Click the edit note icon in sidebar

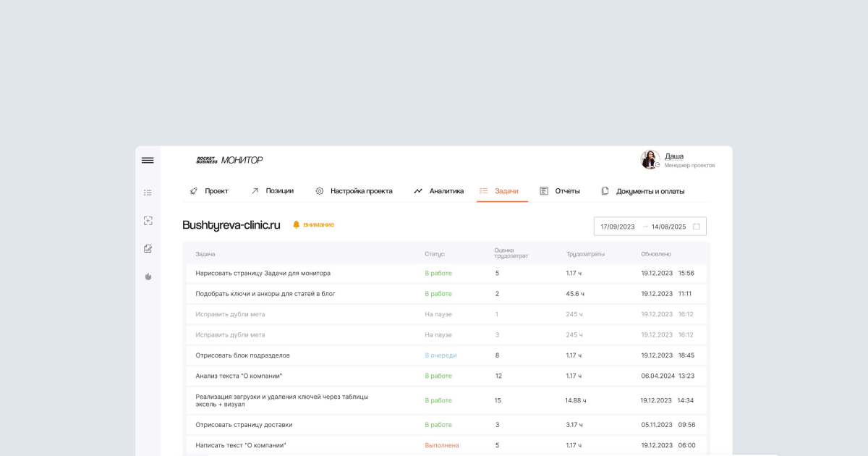[x=148, y=248]
